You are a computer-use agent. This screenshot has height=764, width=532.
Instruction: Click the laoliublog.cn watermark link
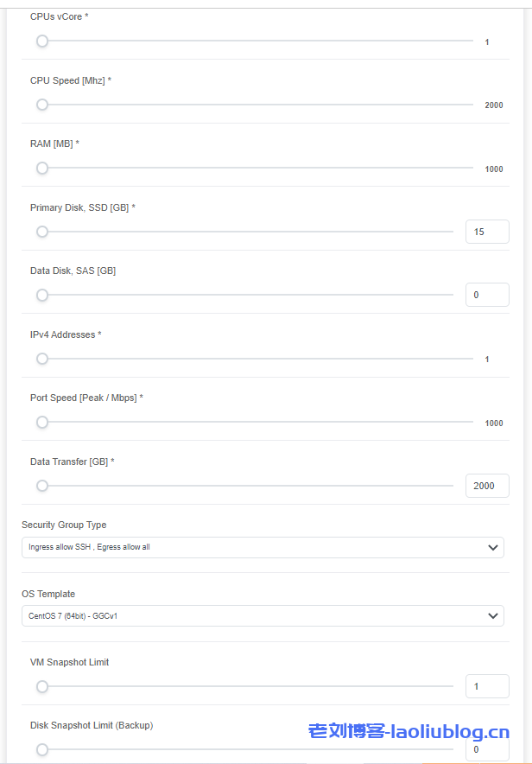coord(408,732)
